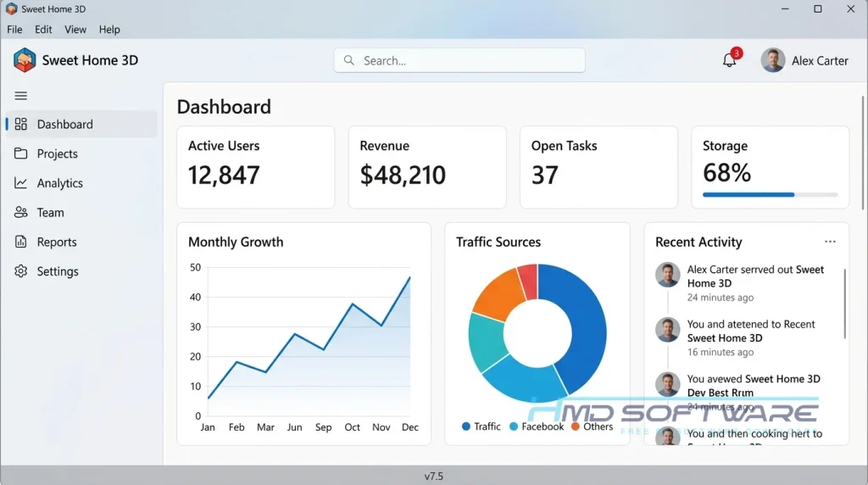The width and height of the screenshot is (868, 485).
Task: Click the Monthly Growth heading
Action: (236, 242)
